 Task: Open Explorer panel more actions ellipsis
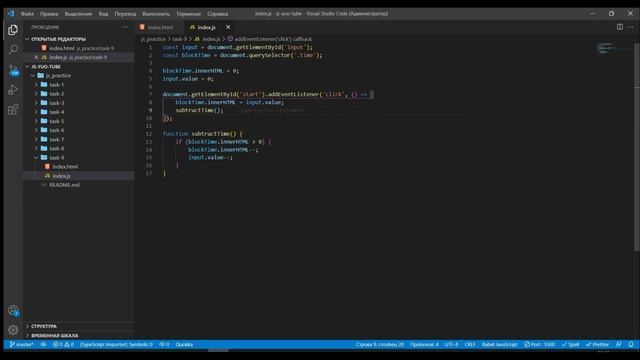125,27
